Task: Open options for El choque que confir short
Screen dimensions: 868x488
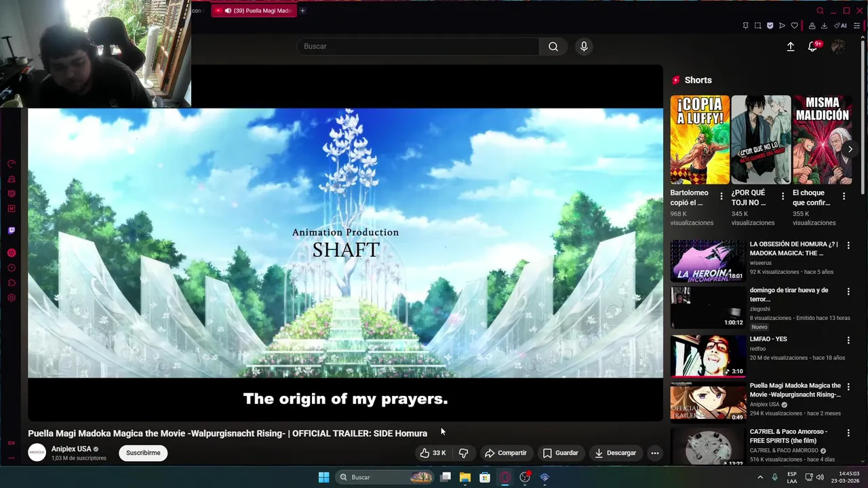Action: [x=844, y=196]
